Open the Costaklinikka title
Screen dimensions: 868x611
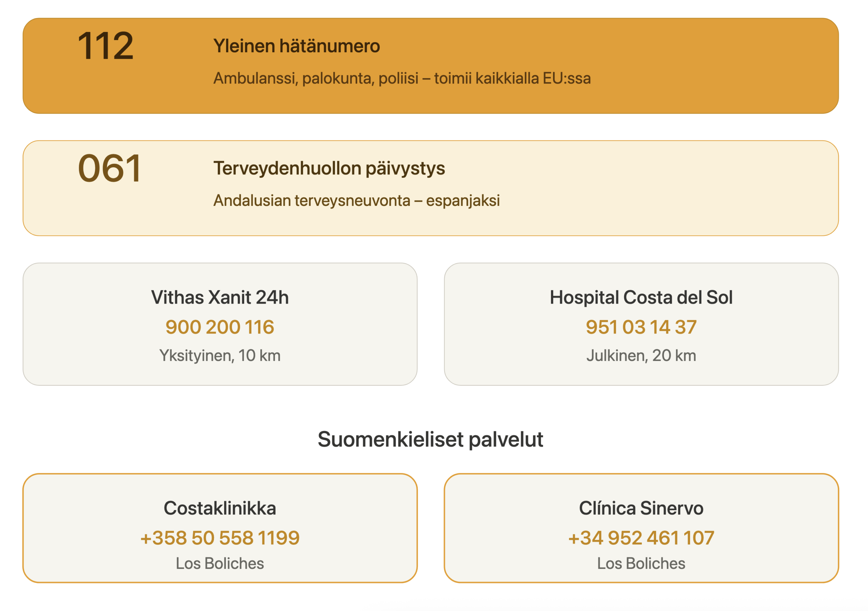point(220,508)
